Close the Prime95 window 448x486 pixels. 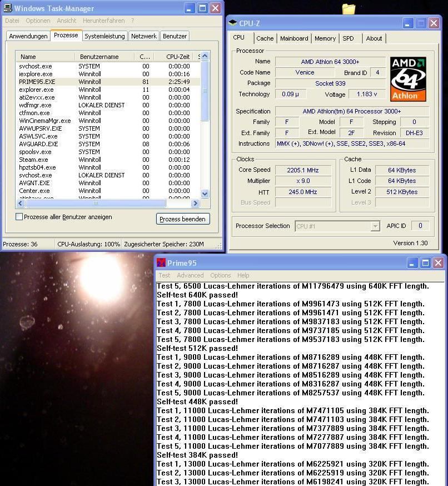(439, 263)
